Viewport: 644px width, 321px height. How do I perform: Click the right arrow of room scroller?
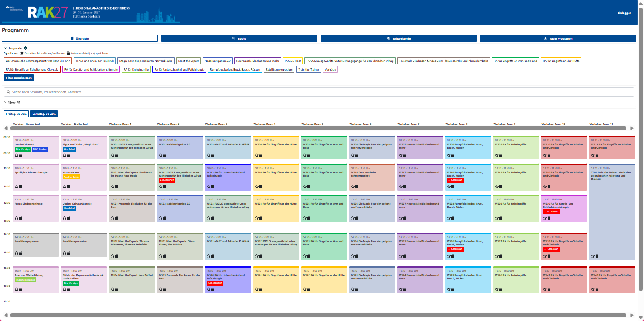point(632,129)
